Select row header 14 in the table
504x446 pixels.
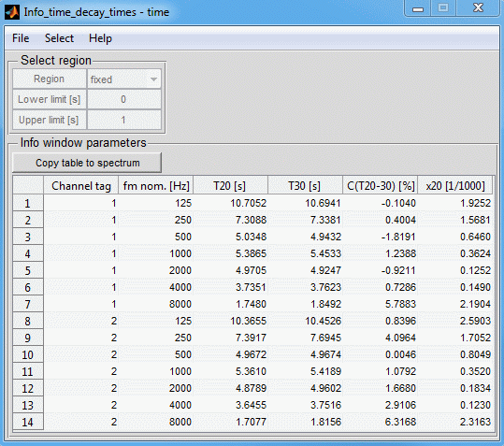tap(28, 422)
